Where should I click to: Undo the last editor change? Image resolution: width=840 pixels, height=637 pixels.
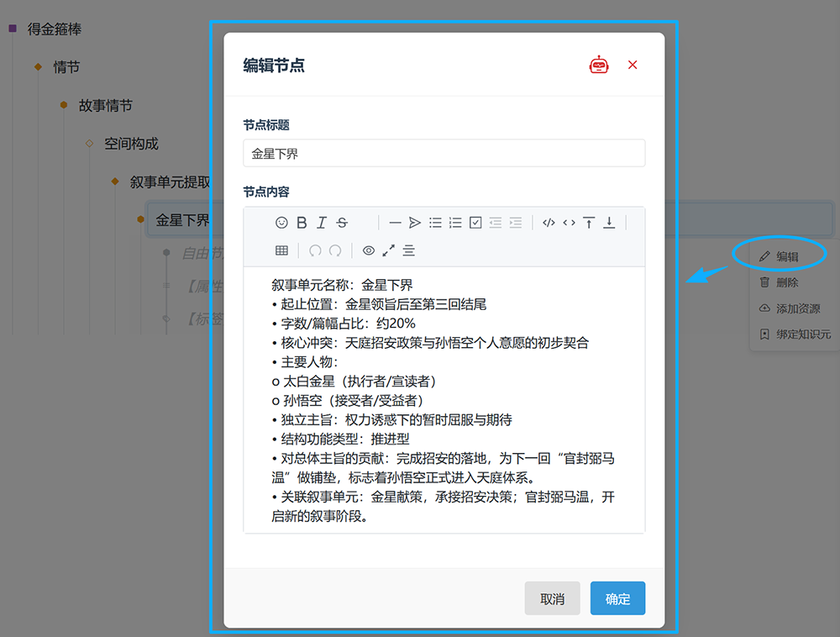coord(315,250)
